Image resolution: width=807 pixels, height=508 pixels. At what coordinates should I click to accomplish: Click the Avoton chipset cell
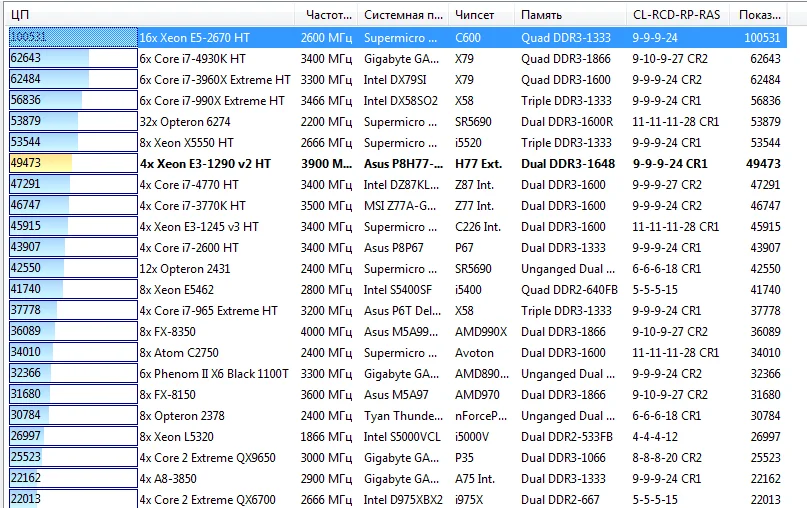click(x=474, y=353)
